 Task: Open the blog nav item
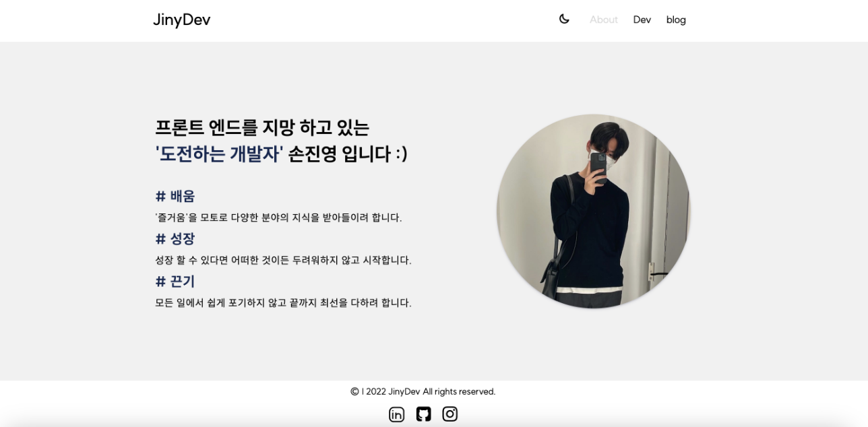[x=676, y=20]
